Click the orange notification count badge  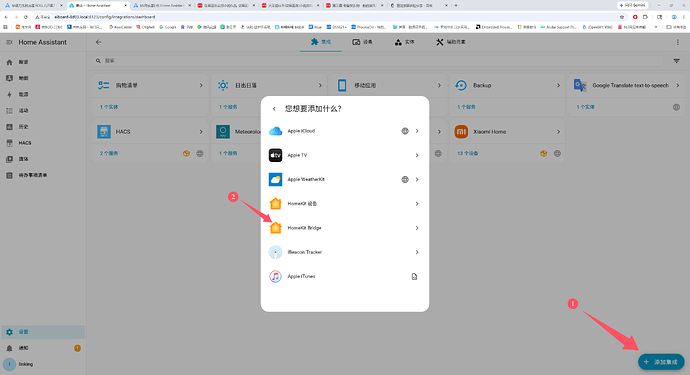click(77, 348)
